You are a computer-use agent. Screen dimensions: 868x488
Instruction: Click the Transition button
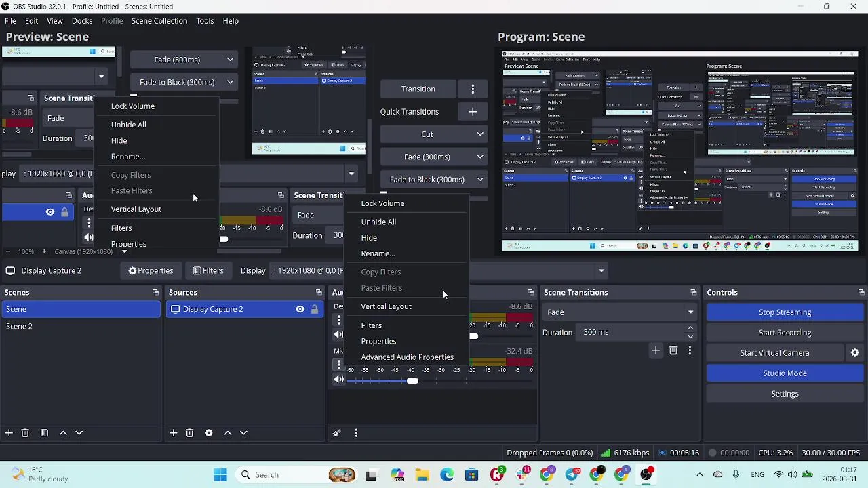418,89
